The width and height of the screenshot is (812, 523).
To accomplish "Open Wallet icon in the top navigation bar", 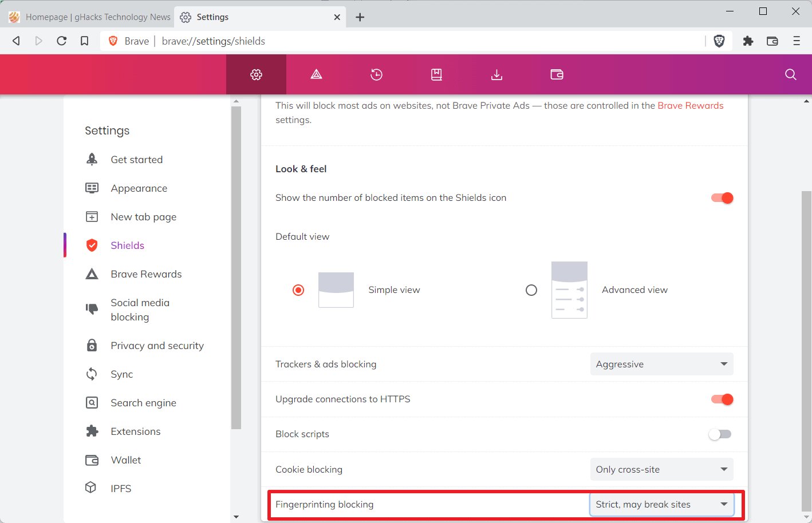I will pos(557,74).
